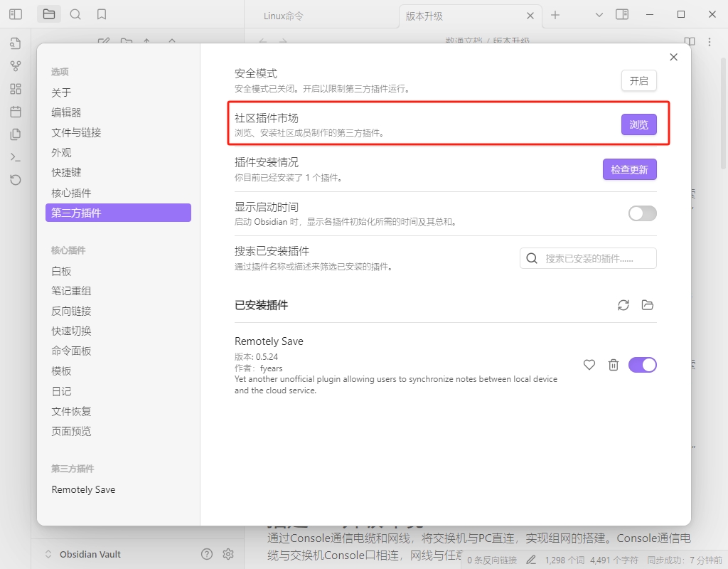Screen dimensions: 728x569
Task: Disable the Remotely Save plugin toggle
Action: pos(642,365)
